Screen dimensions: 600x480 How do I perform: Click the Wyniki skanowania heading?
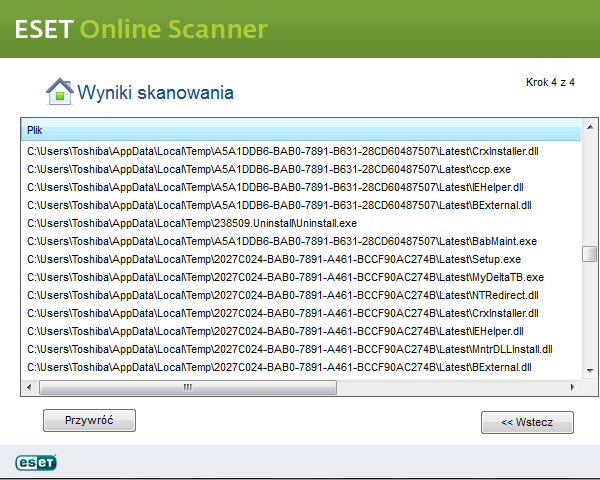click(x=155, y=93)
